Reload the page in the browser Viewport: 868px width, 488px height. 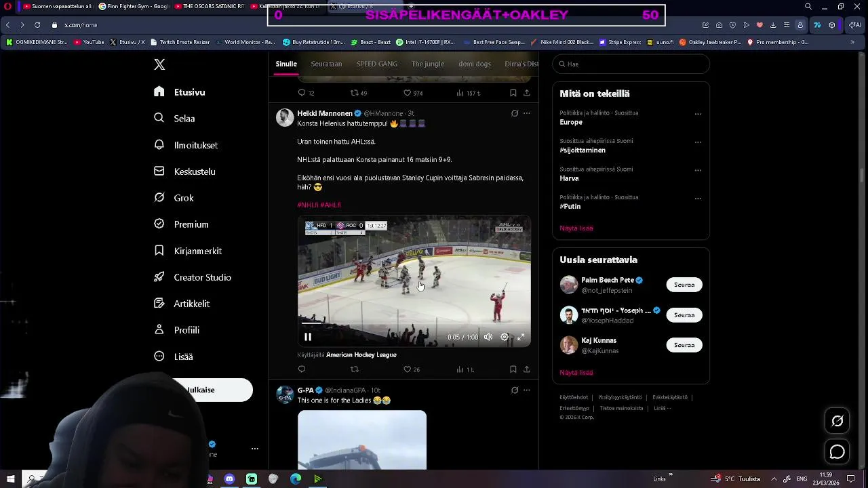coord(37,25)
